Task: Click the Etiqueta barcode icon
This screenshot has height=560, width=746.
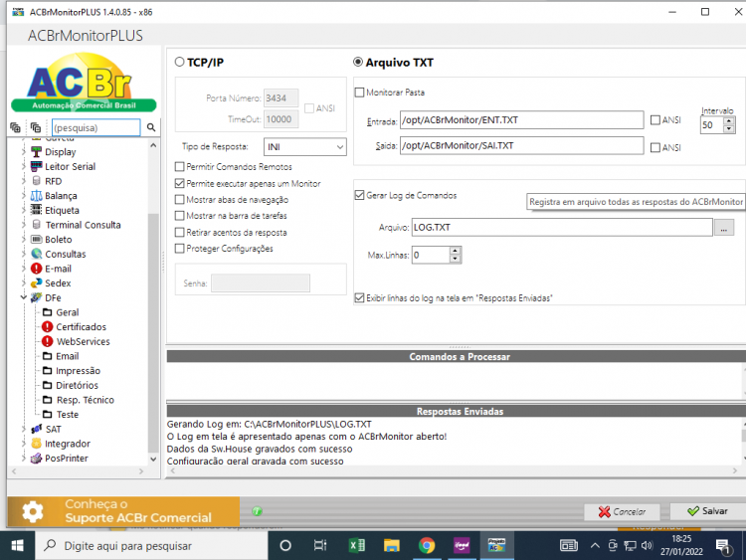Action: tap(36, 210)
